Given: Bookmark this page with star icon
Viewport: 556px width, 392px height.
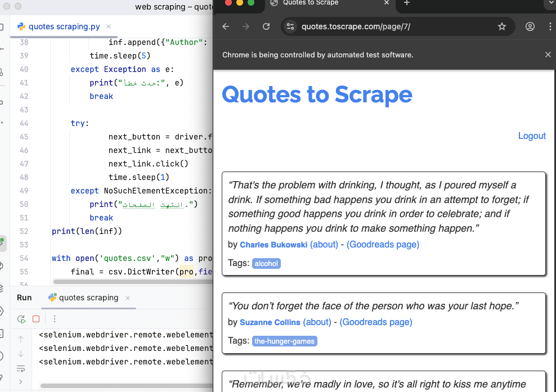Looking at the screenshot, I should 502,26.
